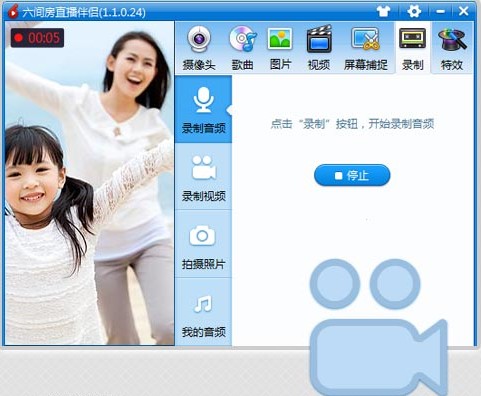The image size is (481, 396).
Task: Close the 六间房直播伴侣 window
Action: coord(463,12)
